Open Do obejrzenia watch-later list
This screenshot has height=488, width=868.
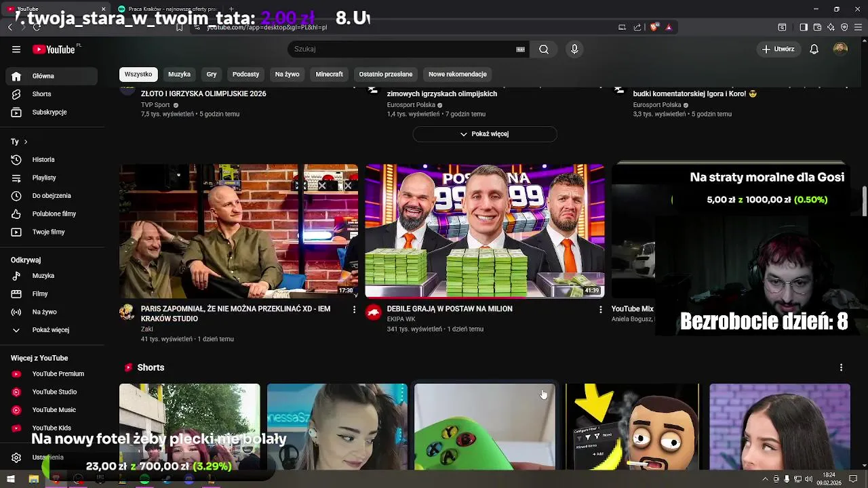pyautogui.click(x=52, y=195)
